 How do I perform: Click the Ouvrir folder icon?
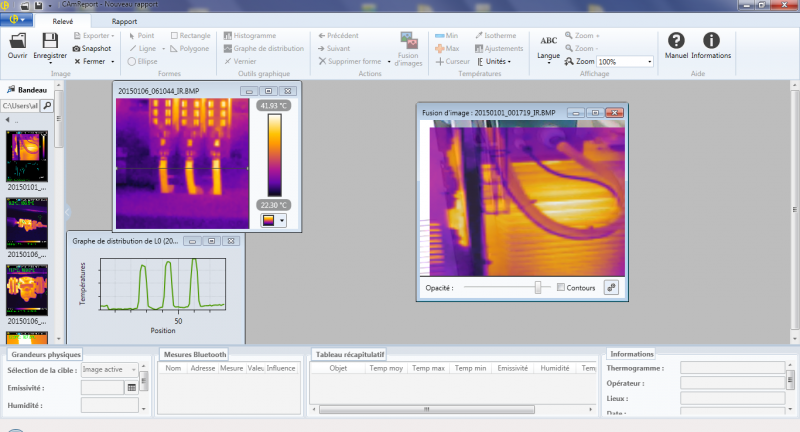[x=17, y=41]
